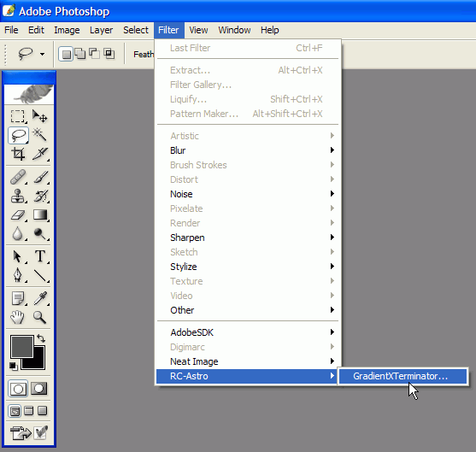This screenshot has width=476, height=452.
Task: Launch GradientXTerminator filter
Action: point(403,376)
